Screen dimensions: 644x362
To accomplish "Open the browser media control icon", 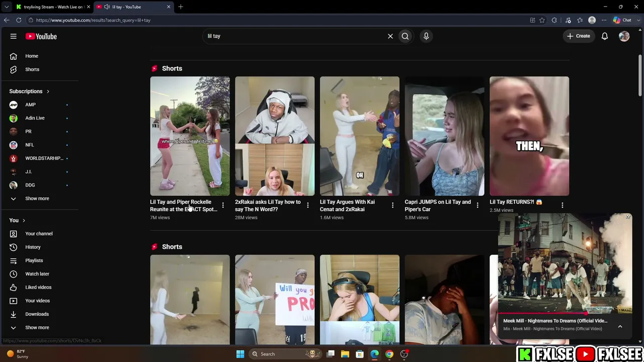I will click(568, 20).
